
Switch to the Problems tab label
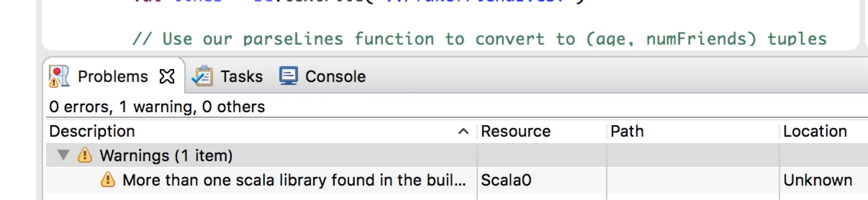(113, 77)
